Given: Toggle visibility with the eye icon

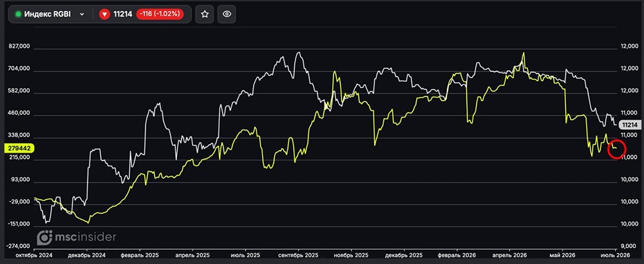Looking at the screenshot, I should pos(227,14).
